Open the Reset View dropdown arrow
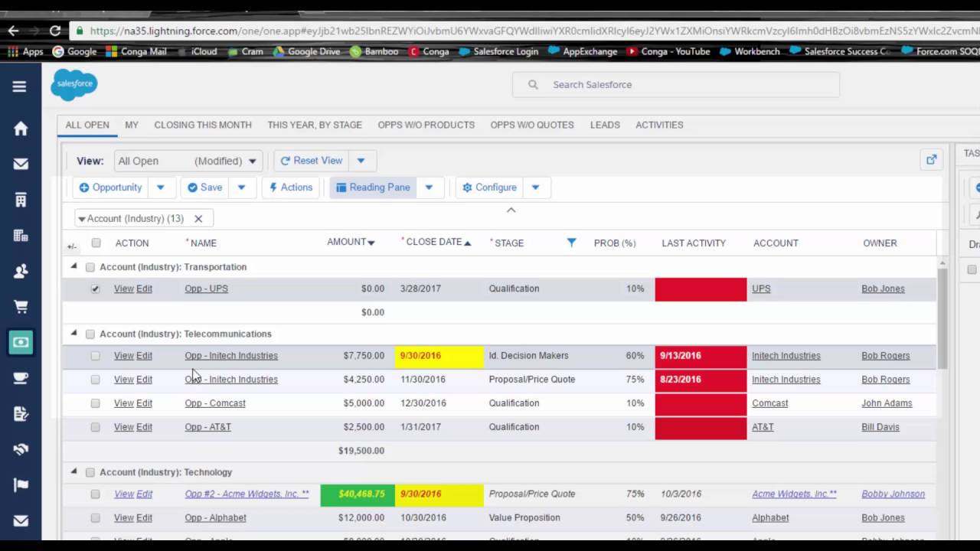This screenshot has height=551, width=980. pyautogui.click(x=361, y=161)
